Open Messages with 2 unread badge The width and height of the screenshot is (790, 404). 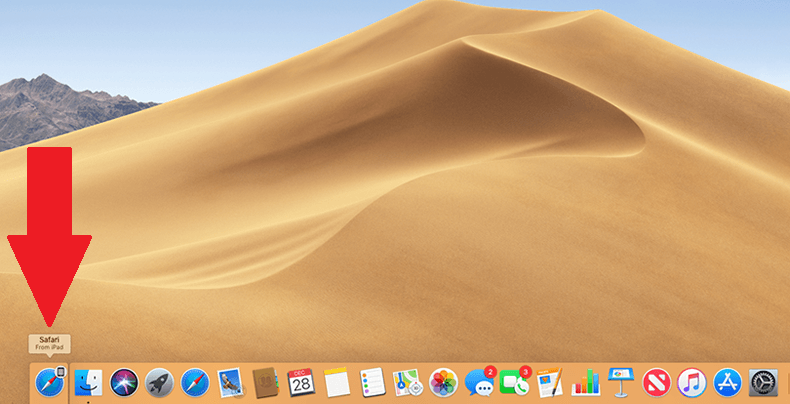tap(480, 383)
